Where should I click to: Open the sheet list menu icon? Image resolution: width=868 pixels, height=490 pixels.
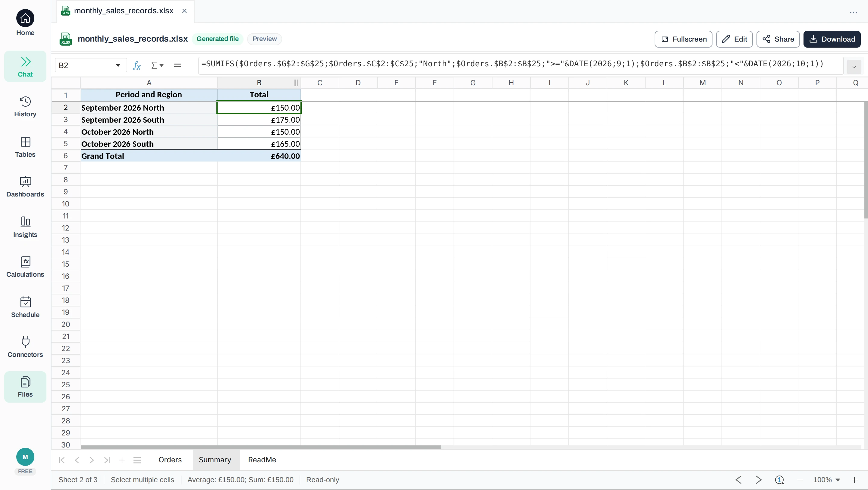click(x=137, y=460)
